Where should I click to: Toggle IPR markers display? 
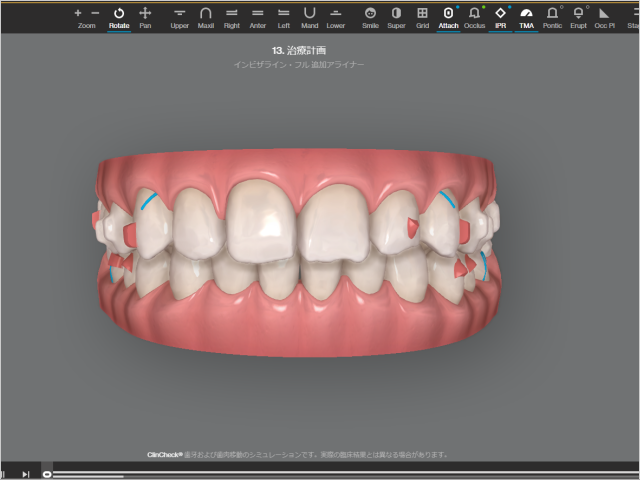click(x=500, y=16)
